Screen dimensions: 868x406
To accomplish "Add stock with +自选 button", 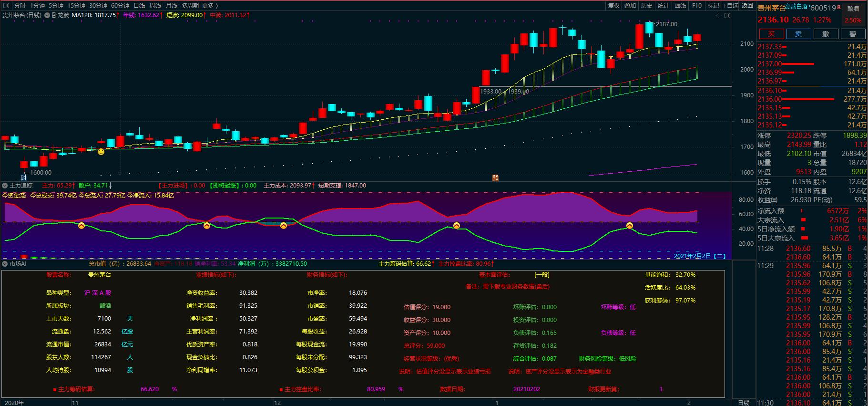I will [731, 6].
